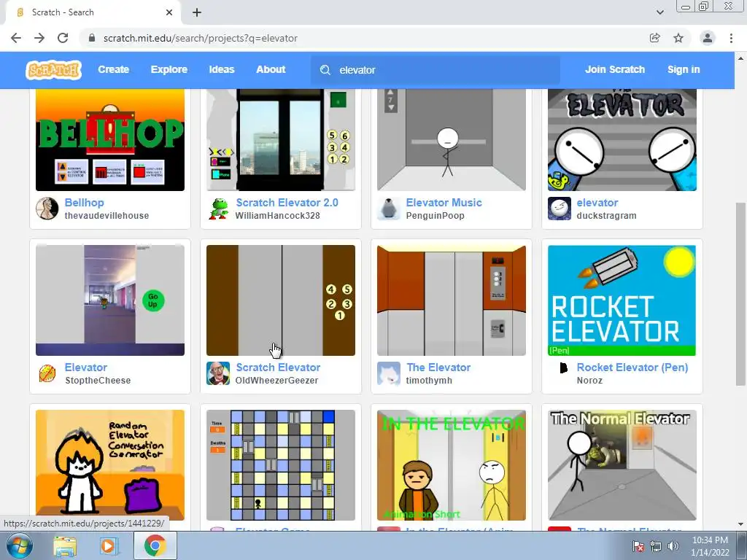Image resolution: width=747 pixels, height=560 pixels.
Task: Open the Create menu item
Action: [113, 69]
